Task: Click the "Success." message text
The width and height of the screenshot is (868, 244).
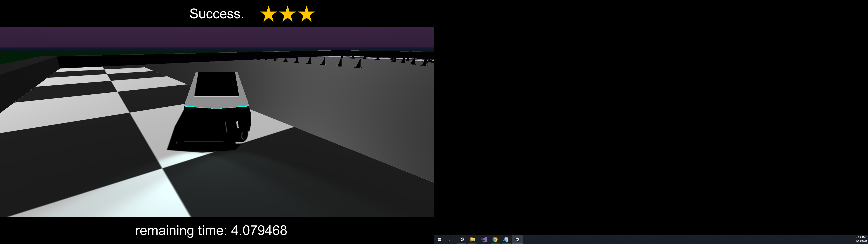Action: (217, 14)
